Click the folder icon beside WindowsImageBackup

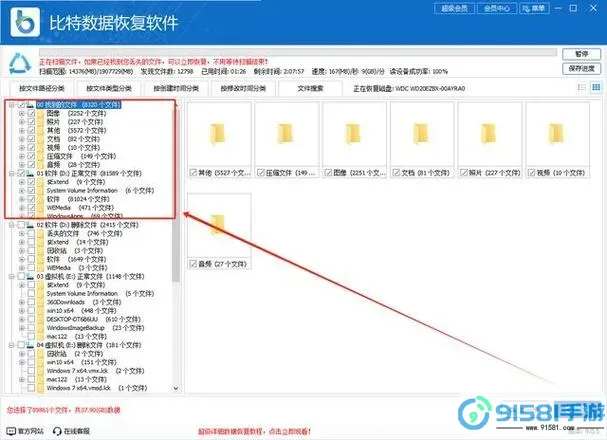[41, 328]
